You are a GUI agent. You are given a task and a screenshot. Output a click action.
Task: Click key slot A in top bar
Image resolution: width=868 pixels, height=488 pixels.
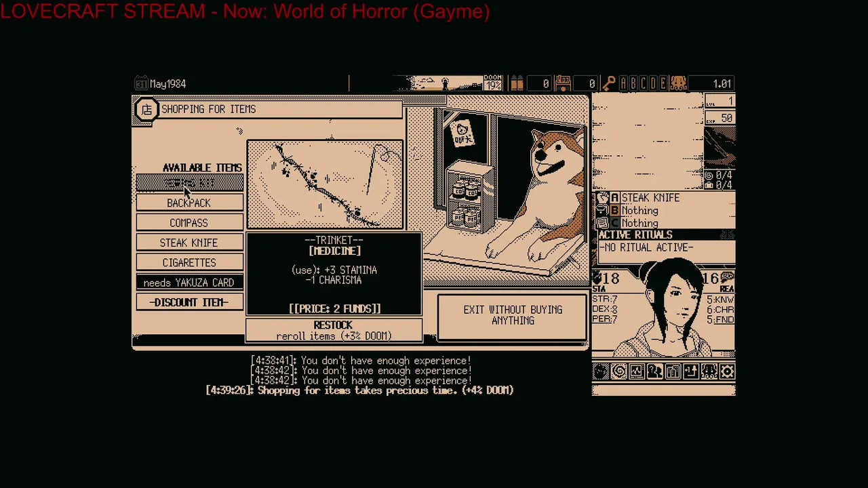[x=623, y=83]
